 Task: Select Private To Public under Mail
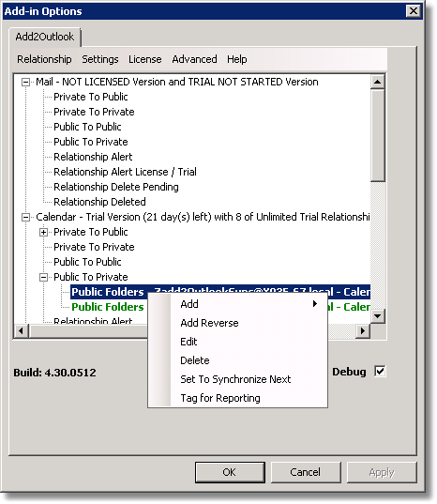[91, 97]
